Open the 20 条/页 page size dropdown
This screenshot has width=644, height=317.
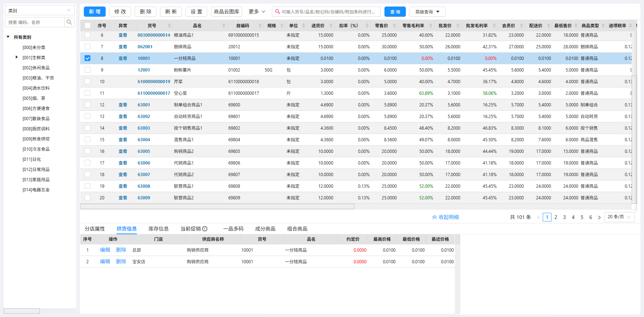pos(620,217)
